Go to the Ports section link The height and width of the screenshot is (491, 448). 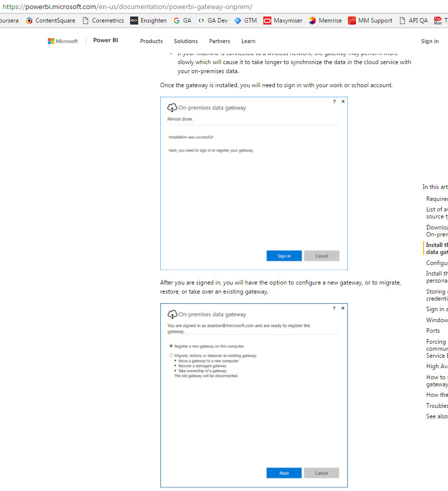(x=433, y=331)
